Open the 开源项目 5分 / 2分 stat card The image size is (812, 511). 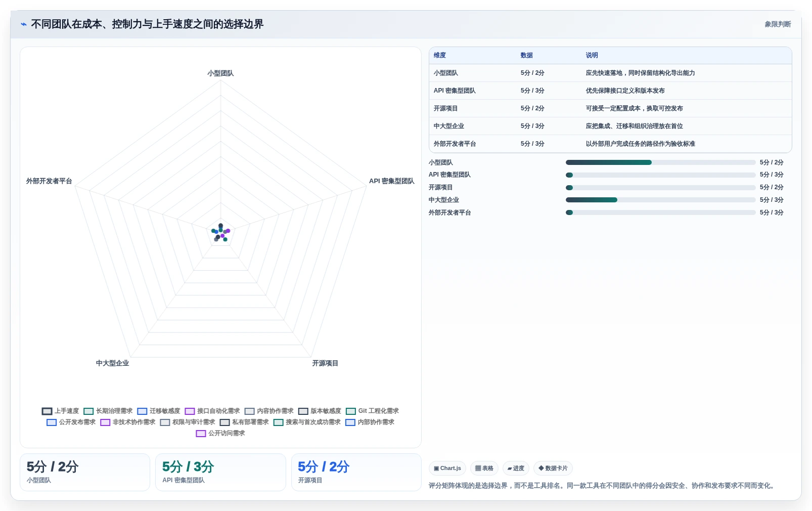coord(356,472)
